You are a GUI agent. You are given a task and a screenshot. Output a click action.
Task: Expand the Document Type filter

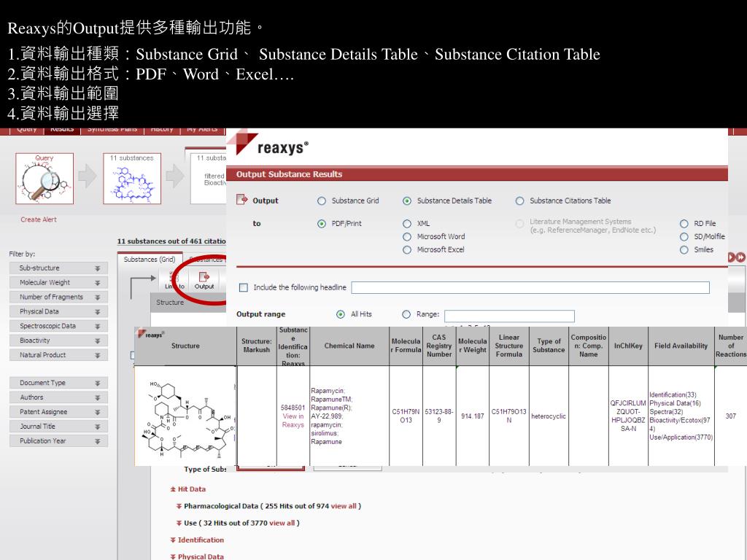tap(58, 383)
